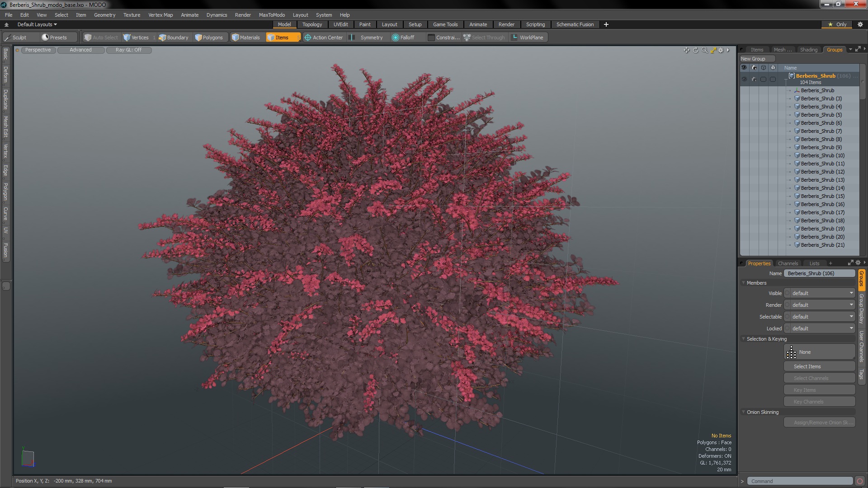Click the yellow maximize viewport arrows icon
The width and height of the screenshot is (868, 488).
click(x=713, y=50)
